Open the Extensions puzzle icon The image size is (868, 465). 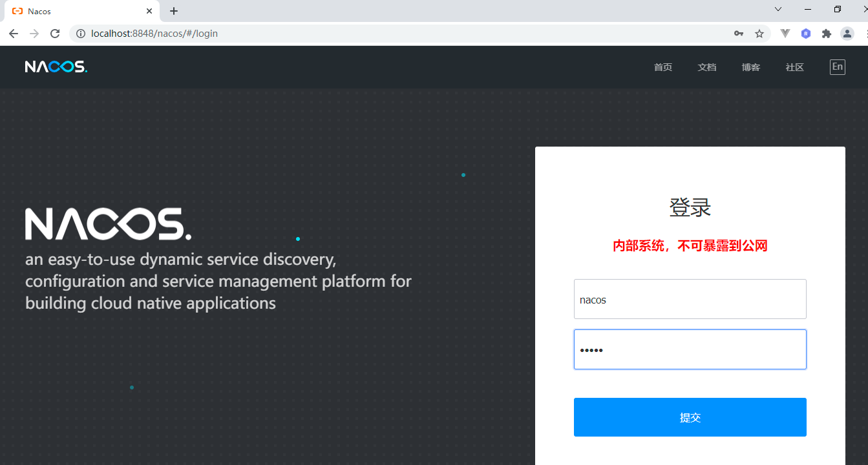[x=827, y=34]
